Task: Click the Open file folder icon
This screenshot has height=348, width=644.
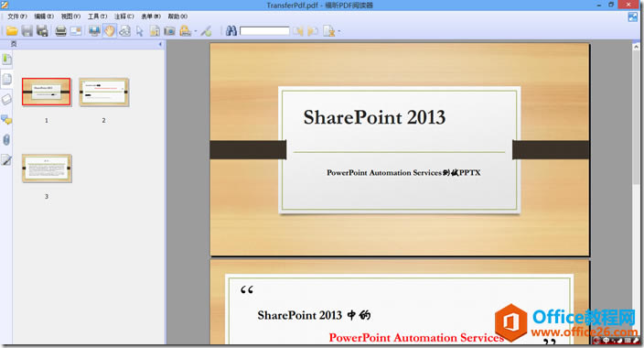Action: click(12, 31)
